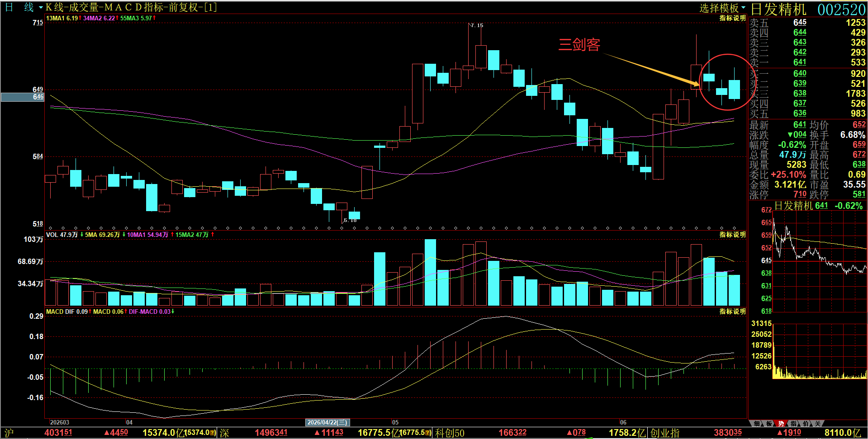The image size is (868, 439).
Task: Click the stock code 002520
Action: [841, 9]
